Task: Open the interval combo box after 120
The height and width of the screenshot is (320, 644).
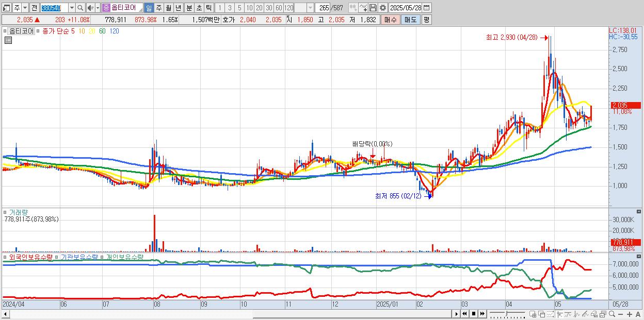Action: (x=304, y=8)
